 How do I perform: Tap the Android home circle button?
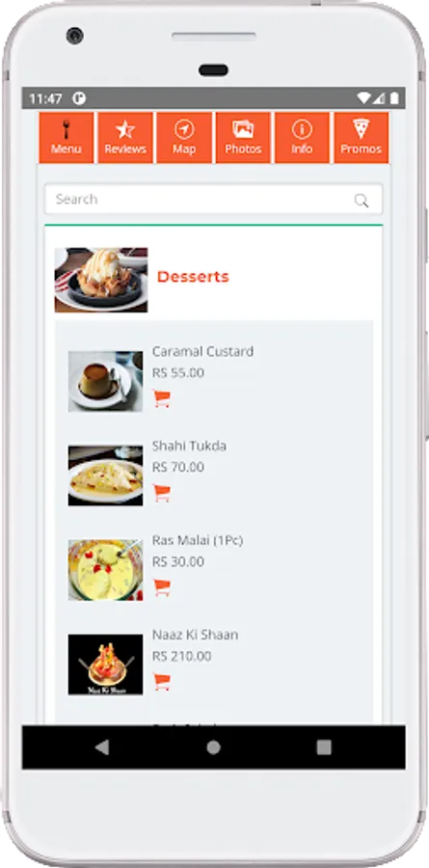[214, 747]
